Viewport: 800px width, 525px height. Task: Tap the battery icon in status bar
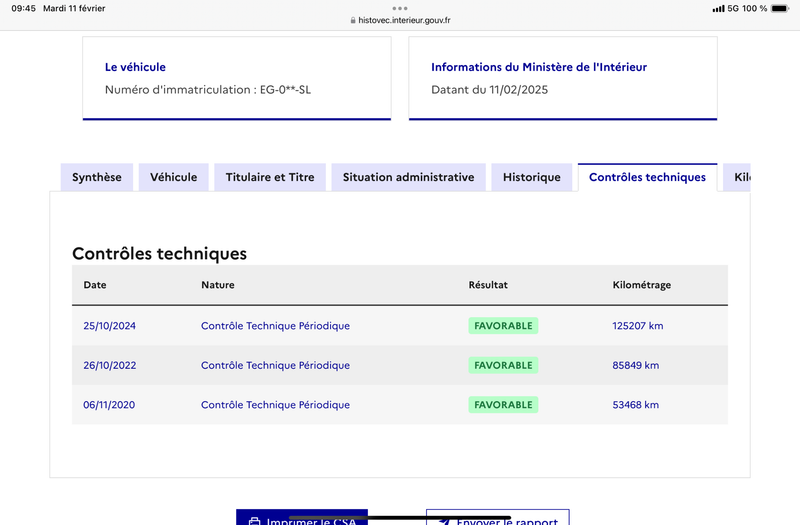click(780, 8)
